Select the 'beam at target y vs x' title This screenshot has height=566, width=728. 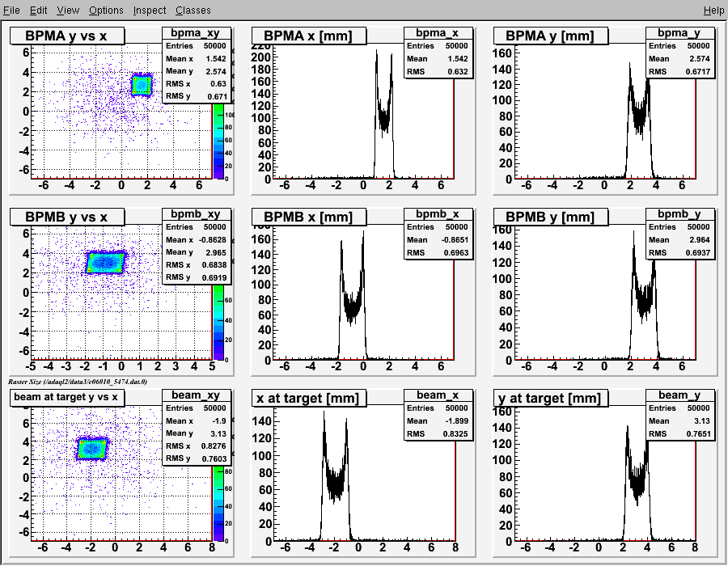tap(67, 397)
